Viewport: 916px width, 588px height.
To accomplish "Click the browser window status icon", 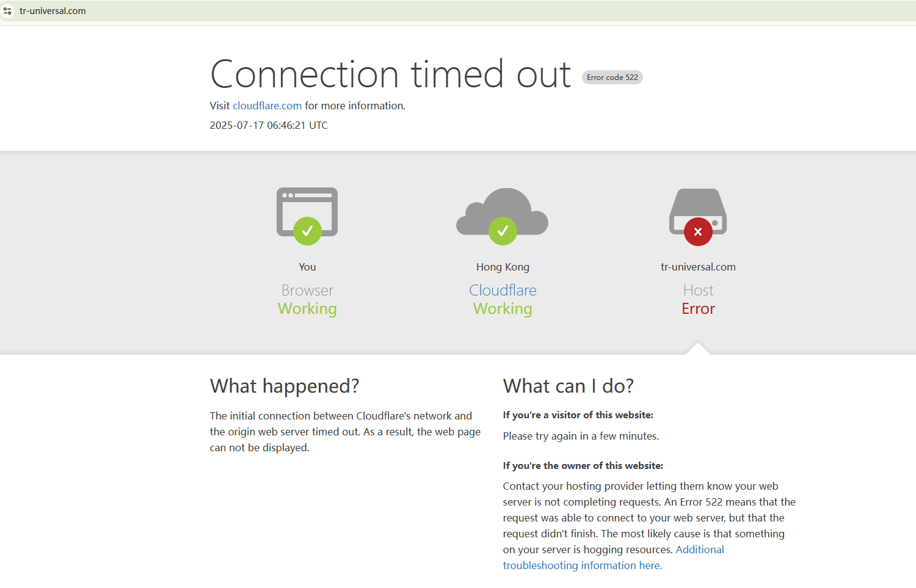I will tap(307, 216).
